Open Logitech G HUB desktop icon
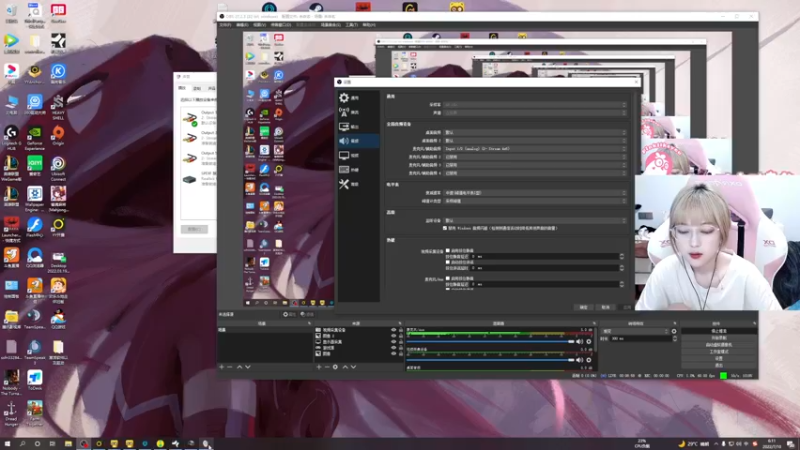 coord(11,139)
